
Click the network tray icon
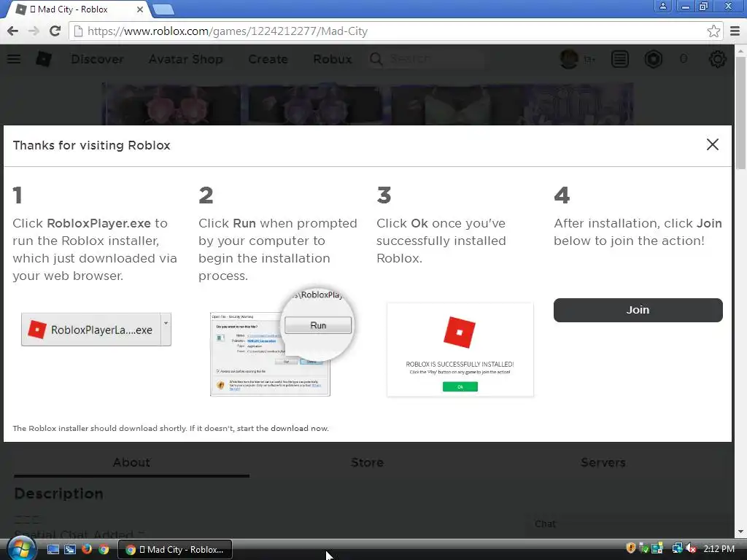click(677, 548)
